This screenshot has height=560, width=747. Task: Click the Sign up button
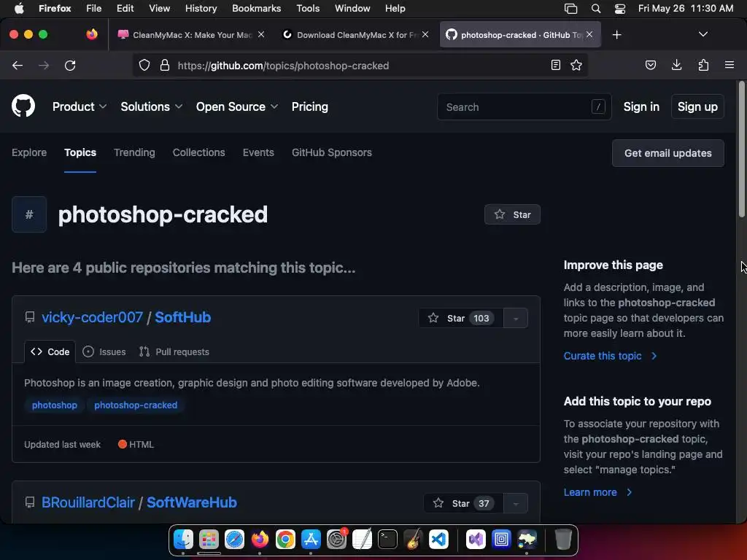tap(697, 106)
